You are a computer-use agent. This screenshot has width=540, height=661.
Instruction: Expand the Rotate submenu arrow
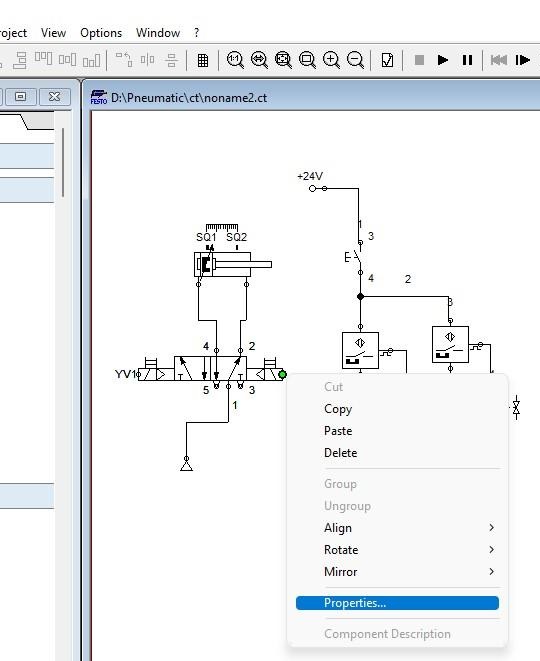492,550
